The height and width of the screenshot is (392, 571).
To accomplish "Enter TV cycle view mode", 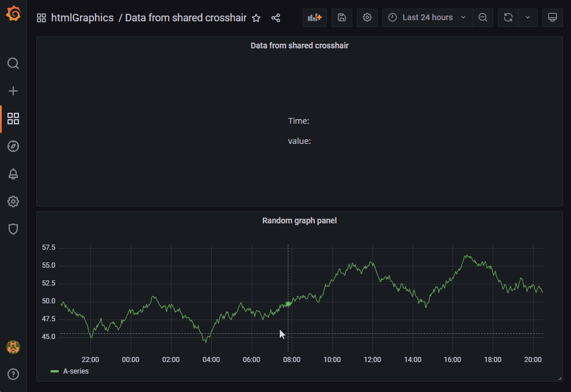I will click(552, 17).
